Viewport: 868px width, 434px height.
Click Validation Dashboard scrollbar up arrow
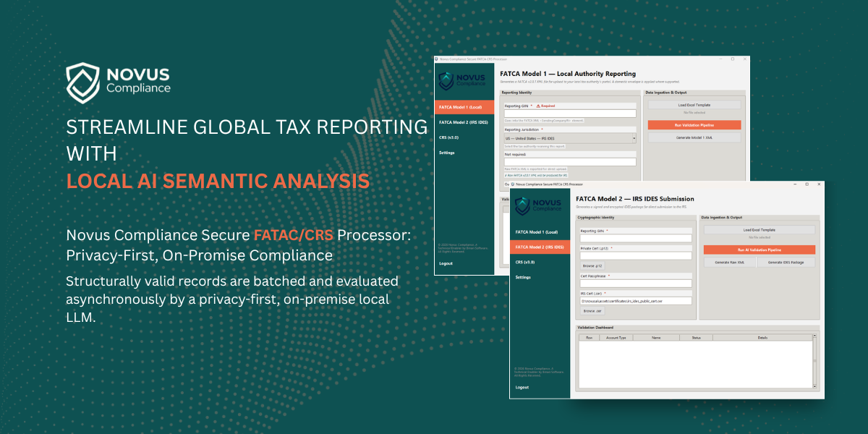814,336
